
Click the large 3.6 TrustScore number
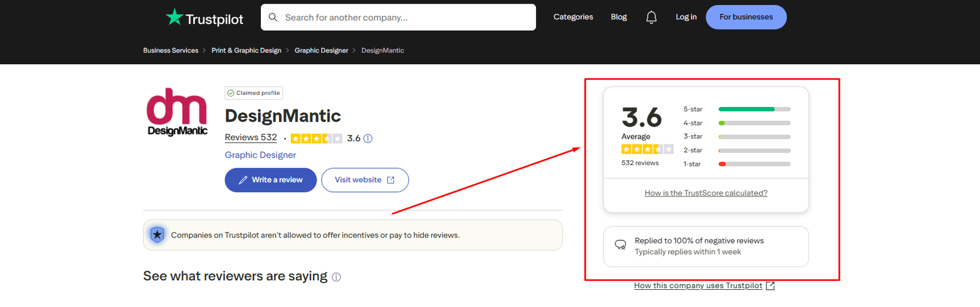641,117
